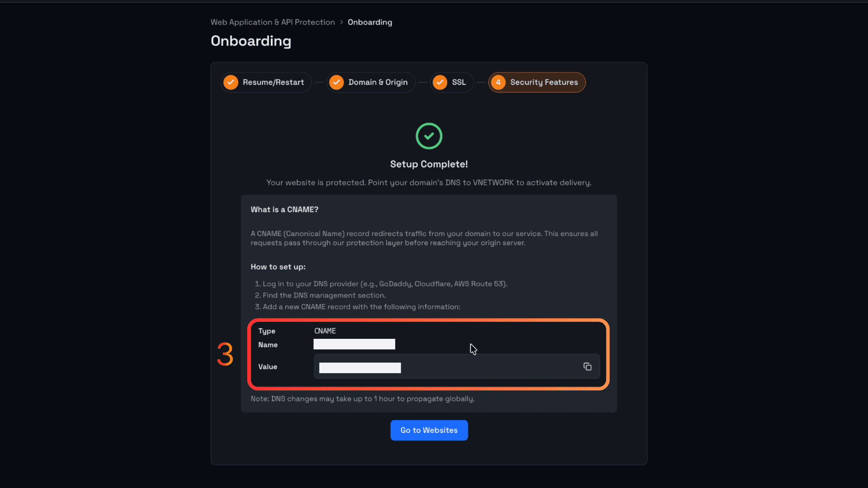Image resolution: width=868 pixels, height=488 pixels.
Task: Click the step 4 number badge
Action: tap(498, 82)
